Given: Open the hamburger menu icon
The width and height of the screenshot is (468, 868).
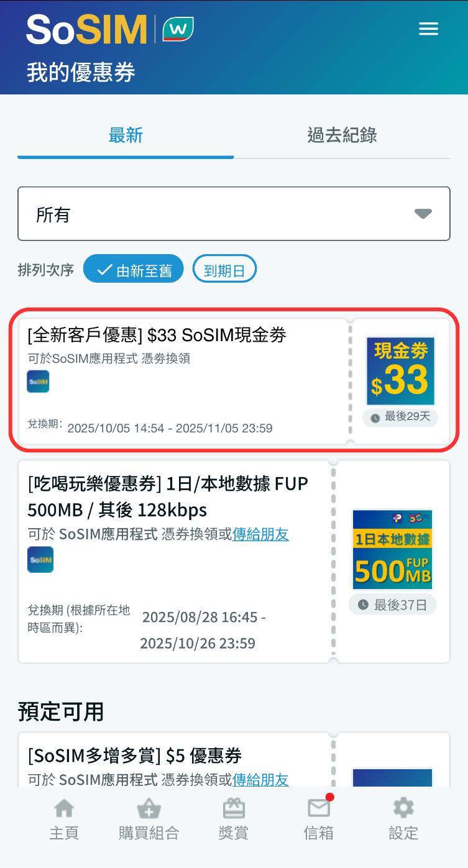Looking at the screenshot, I should tap(428, 29).
